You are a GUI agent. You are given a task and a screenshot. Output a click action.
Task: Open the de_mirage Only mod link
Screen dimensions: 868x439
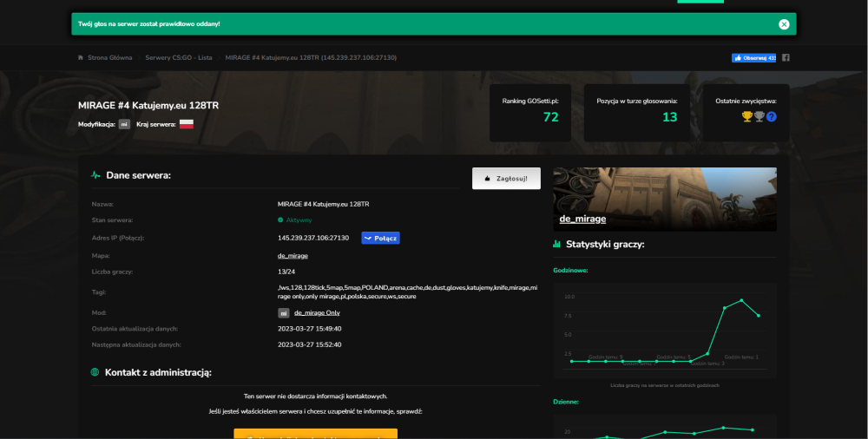click(x=317, y=313)
